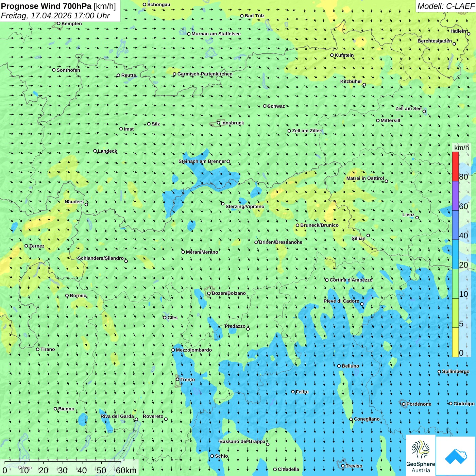Click the Spilimbergo label
This screenshot has width=476, height=476.
click(x=456, y=371)
